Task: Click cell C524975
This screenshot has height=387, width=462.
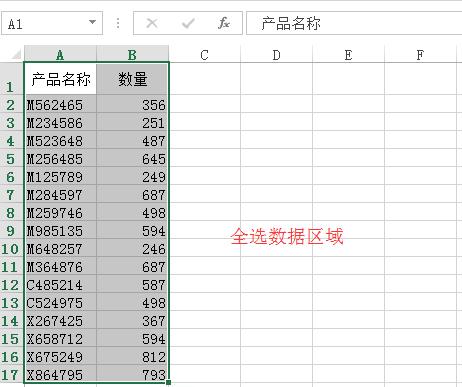Action: (x=60, y=302)
